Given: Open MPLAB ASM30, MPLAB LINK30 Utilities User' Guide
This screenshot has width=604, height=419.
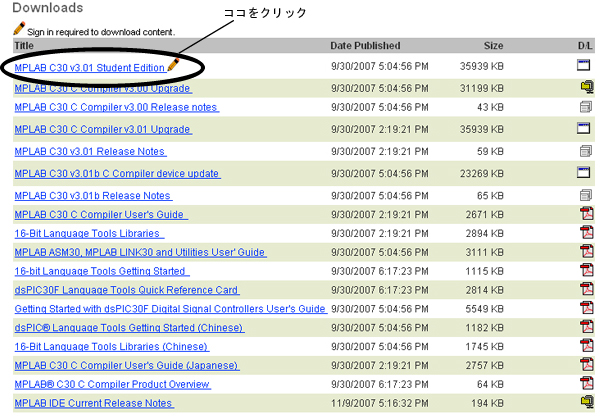Looking at the screenshot, I should pos(141,253).
